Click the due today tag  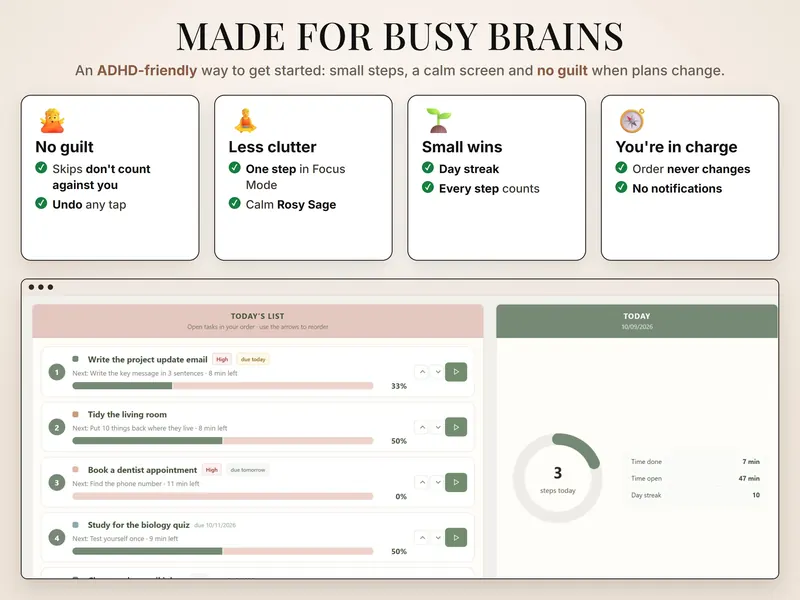(x=253, y=359)
